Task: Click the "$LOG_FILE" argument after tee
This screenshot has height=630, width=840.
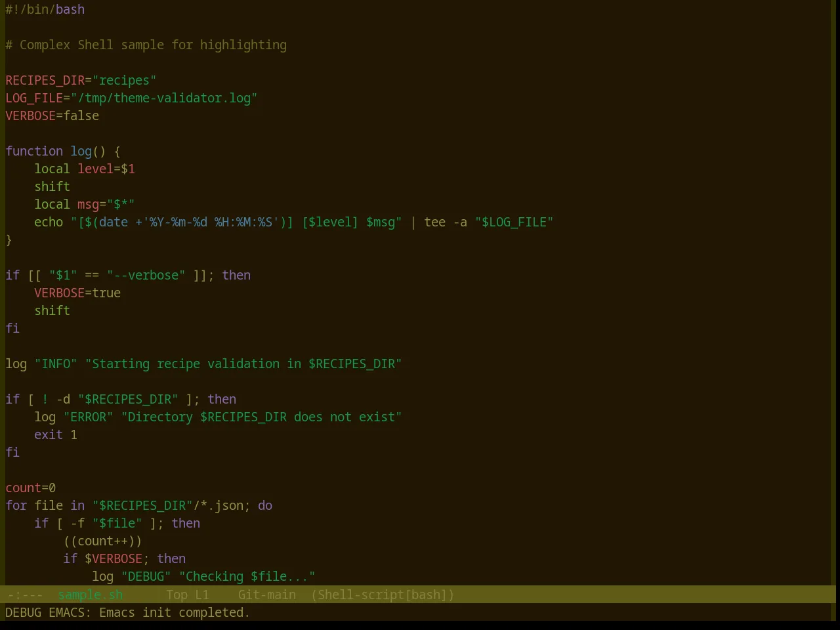Action: tap(514, 222)
